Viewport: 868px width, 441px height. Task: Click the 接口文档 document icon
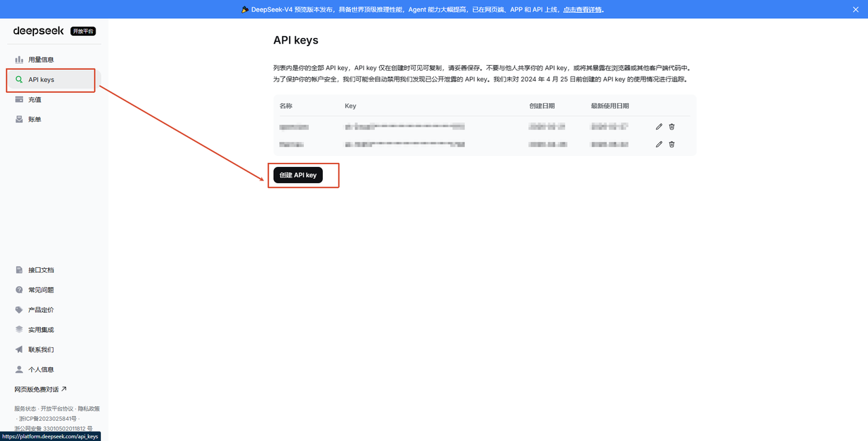tap(19, 270)
